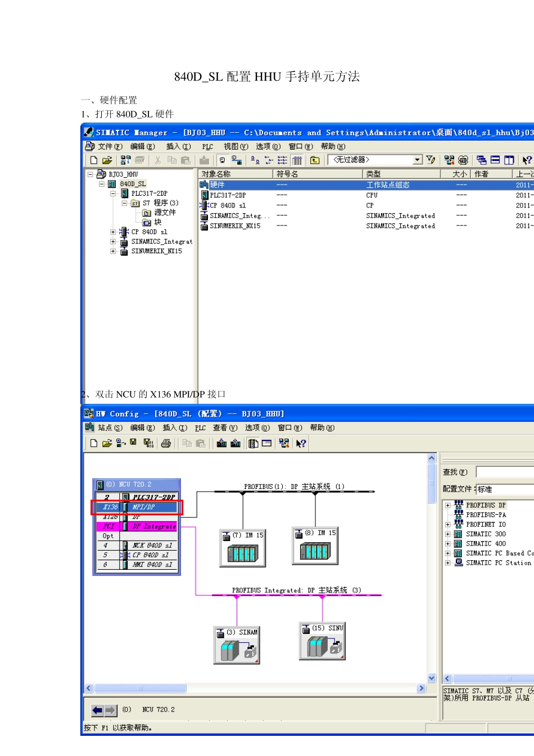The width and height of the screenshot is (534, 756).
Task: Click the (8) IM 15 station icon
Action: pyautogui.click(x=315, y=546)
